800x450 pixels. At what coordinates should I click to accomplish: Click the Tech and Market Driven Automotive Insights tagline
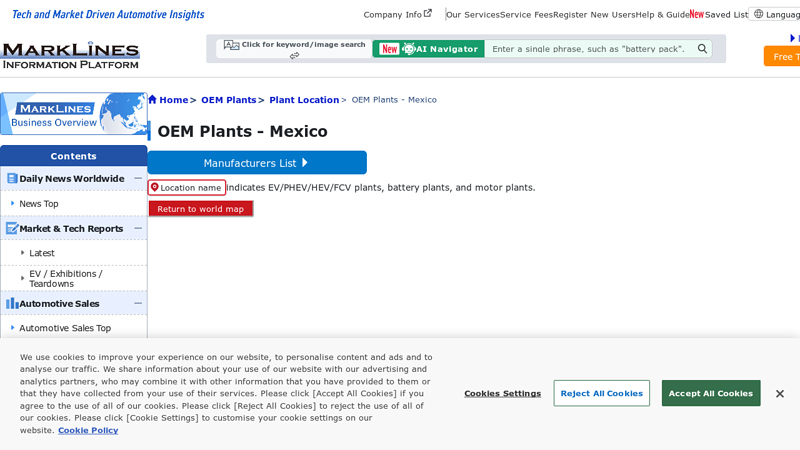tap(108, 14)
